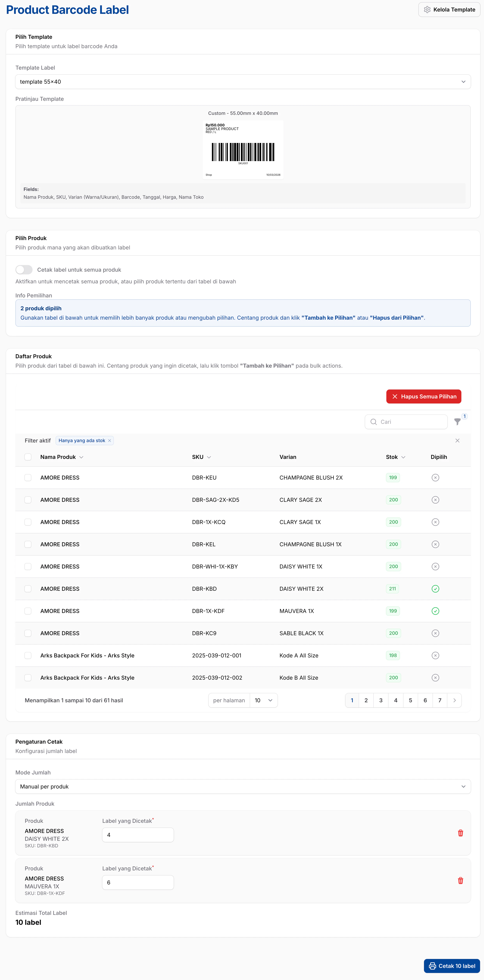Open the per halaman rows dropdown

point(264,700)
